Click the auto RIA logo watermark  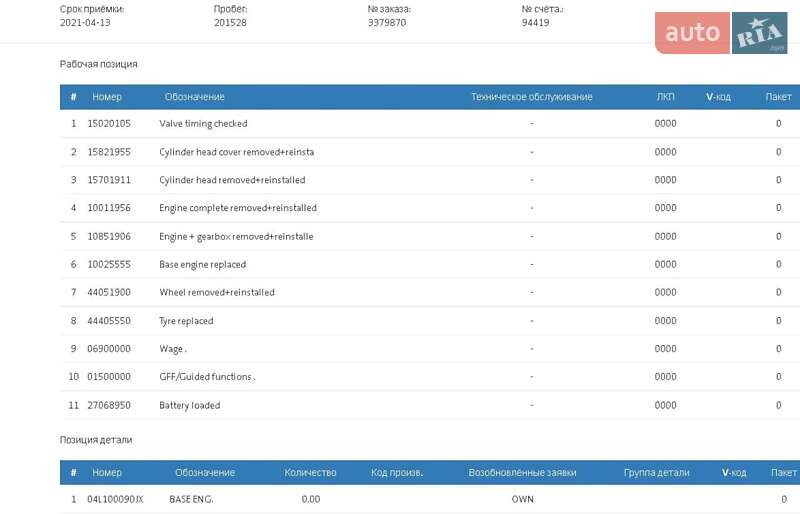pyautogui.click(x=721, y=33)
